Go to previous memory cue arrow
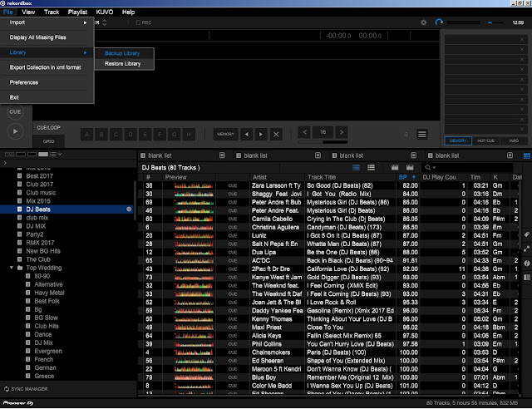The width and height of the screenshot is (532, 409). click(x=247, y=135)
